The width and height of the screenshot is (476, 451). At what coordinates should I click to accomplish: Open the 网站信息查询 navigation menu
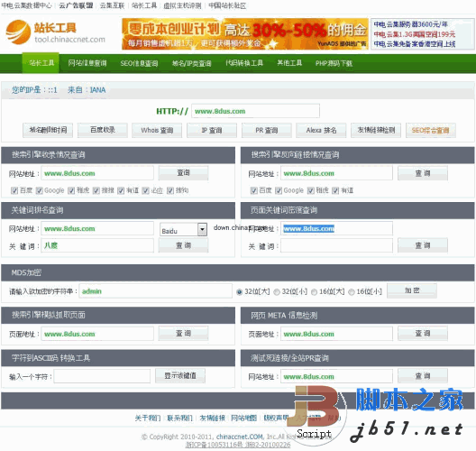tap(87, 63)
